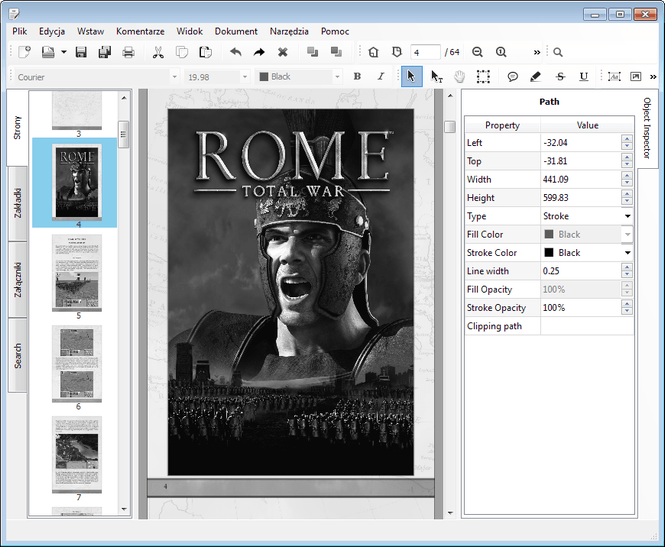This screenshot has height=547, width=665.
Task: Click the Insert image icon
Action: 635,76
